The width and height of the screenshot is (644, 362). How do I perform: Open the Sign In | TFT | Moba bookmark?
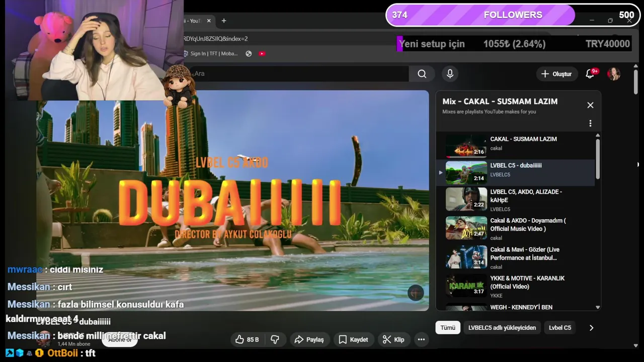tap(210, 54)
